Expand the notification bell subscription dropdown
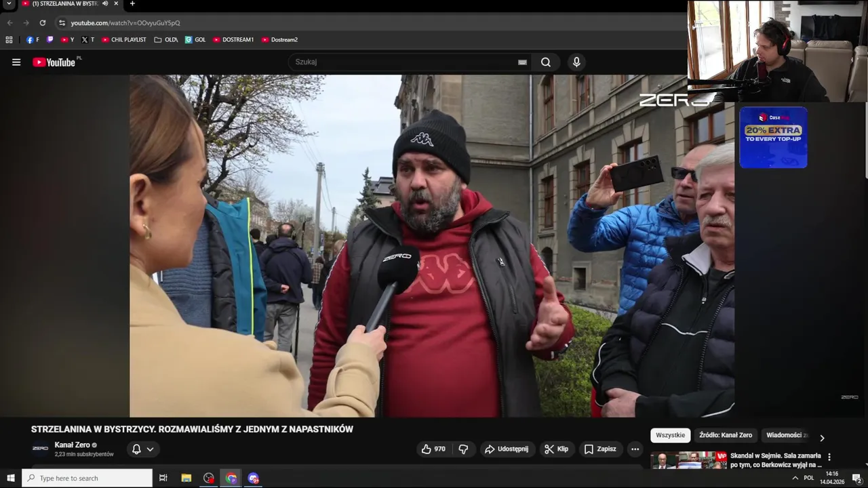Screen dimensions: 868x488 [x=143, y=449]
